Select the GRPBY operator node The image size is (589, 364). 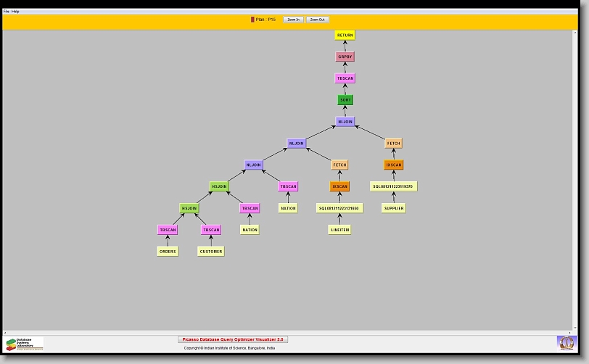345,57
